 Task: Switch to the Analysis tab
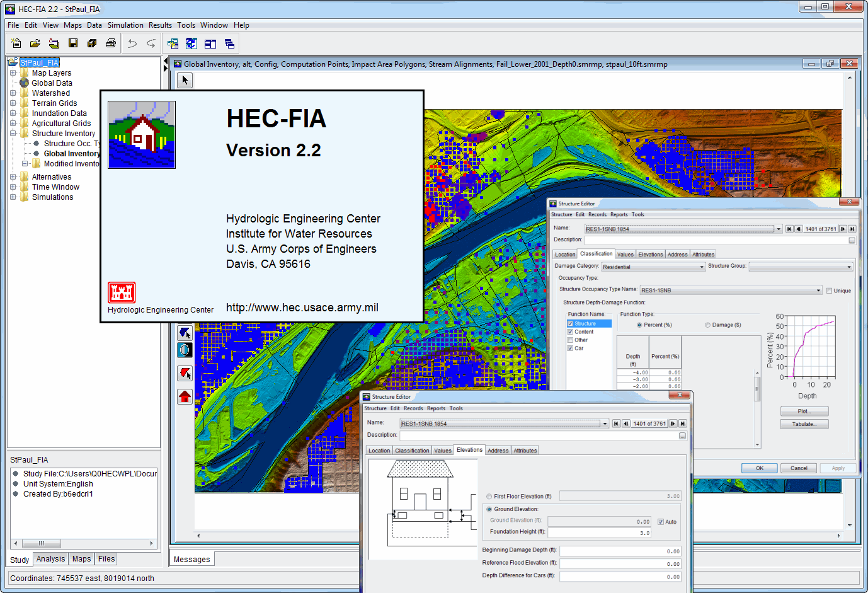click(50, 559)
